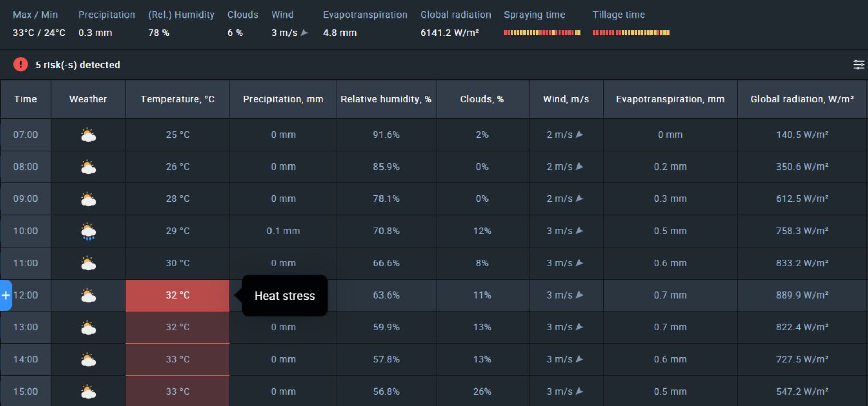Select the rainy weather icon at 10:00

click(88, 231)
